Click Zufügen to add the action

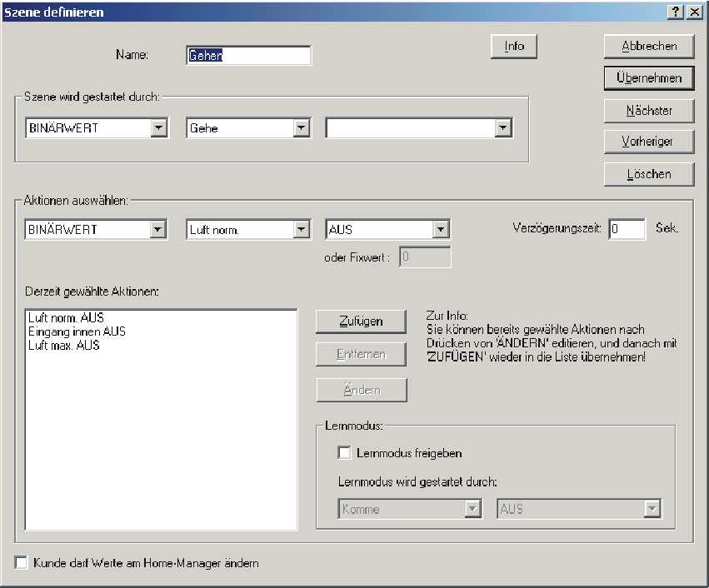click(x=361, y=321)
